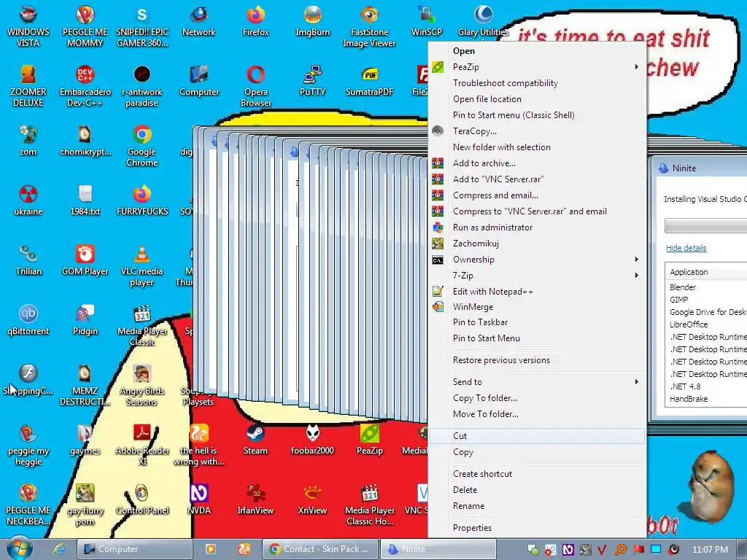Choose Restore previous versions
This screenshot has height=560, width=747.
[x=537, y=360]
